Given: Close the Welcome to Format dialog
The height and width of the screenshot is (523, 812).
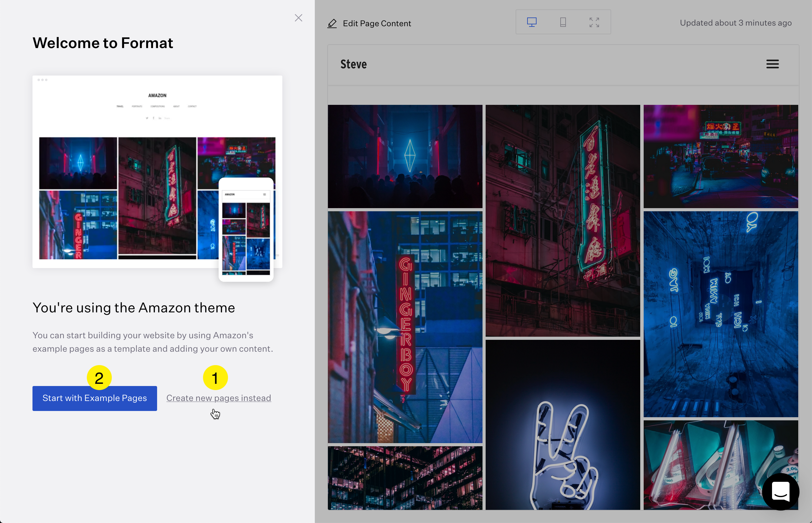Looking at the screenshot, I should pyautogui.click(x=298, y=18).
